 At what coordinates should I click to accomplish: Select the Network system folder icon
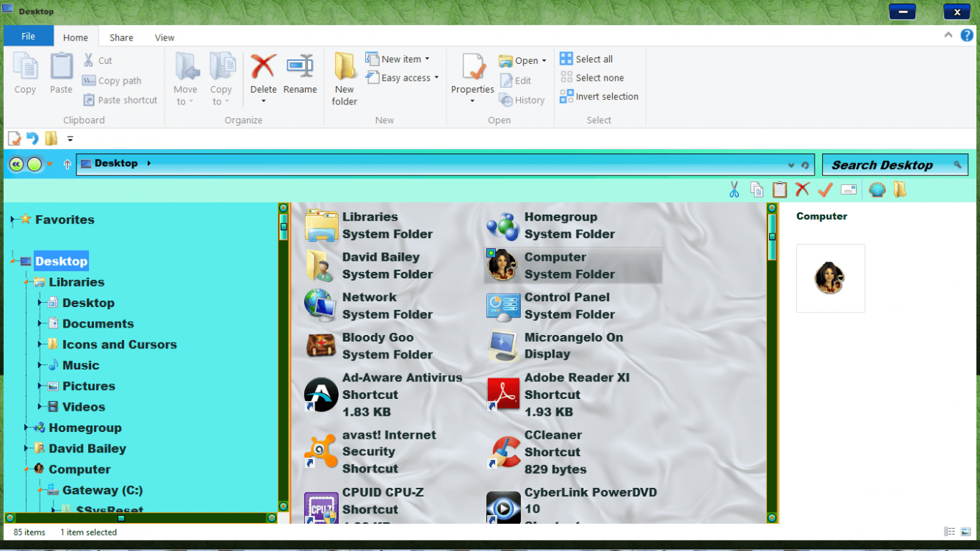(x=321, y=306)
